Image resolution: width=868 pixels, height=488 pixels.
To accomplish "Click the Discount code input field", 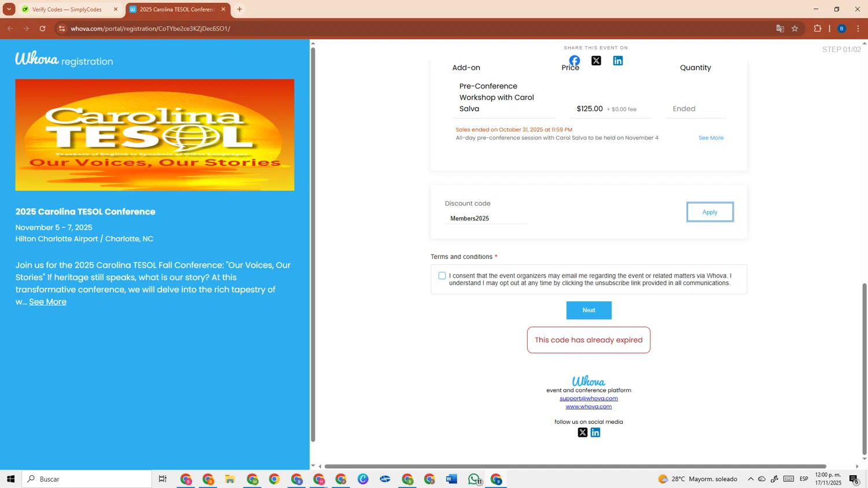I will click(x=486, y=219).
